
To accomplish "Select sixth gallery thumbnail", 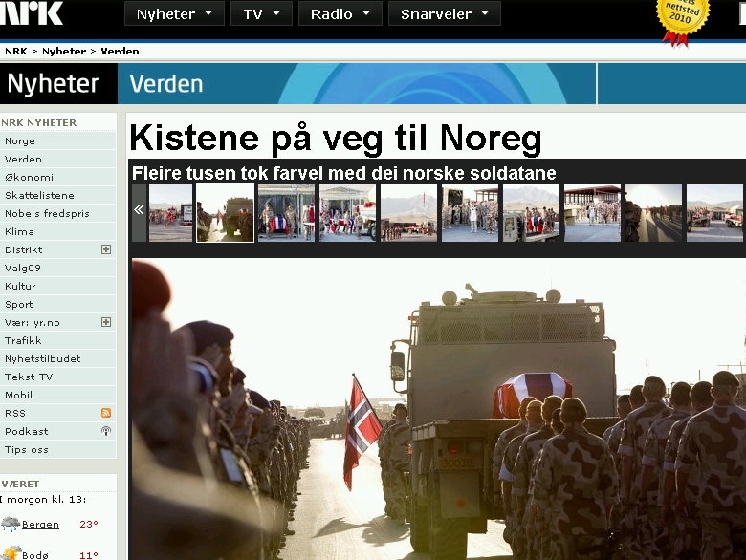I will [470, 213].
